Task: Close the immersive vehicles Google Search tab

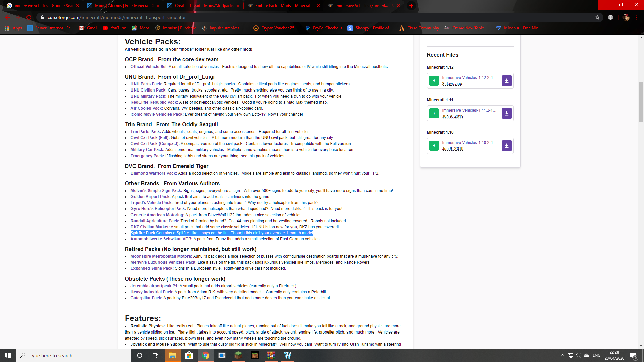Action: 78,6
